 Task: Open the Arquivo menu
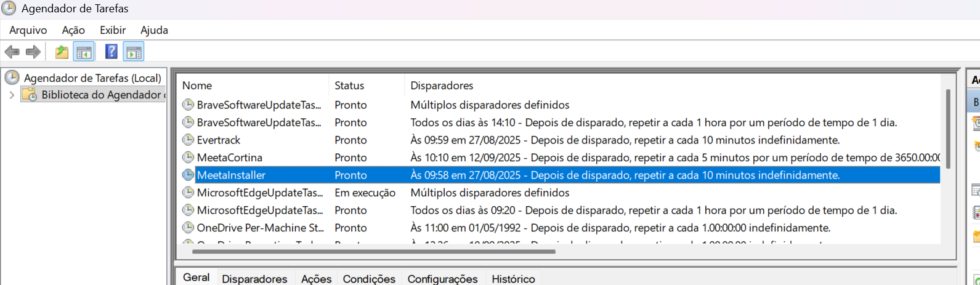28,30
